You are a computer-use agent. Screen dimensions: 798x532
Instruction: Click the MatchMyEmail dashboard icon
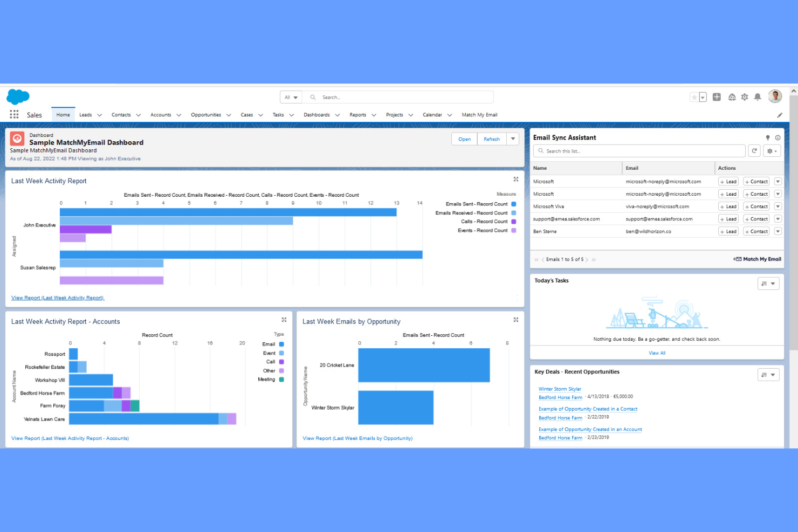pyautogui.click(x=17, y=139)
